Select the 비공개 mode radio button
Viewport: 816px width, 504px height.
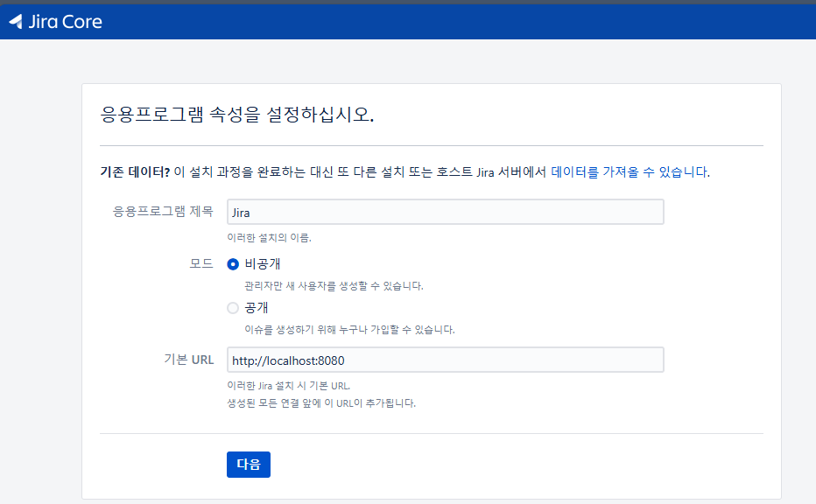click(233, 264)
